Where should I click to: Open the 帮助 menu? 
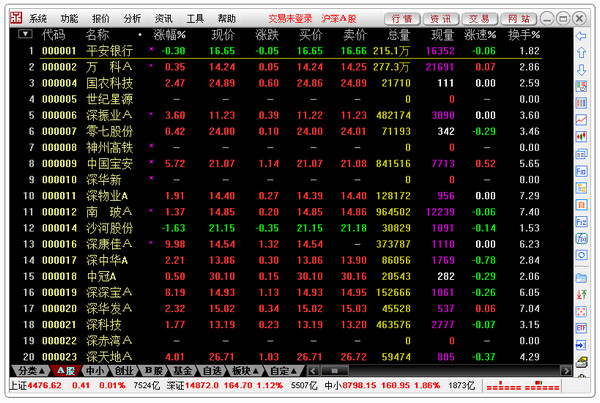[x=226, y=18]
